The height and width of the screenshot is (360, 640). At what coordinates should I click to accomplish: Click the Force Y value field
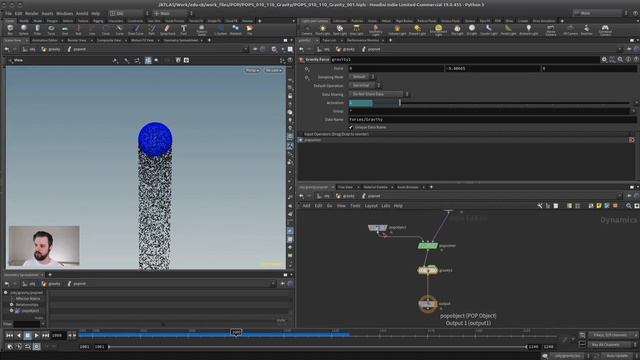[492, 69]
